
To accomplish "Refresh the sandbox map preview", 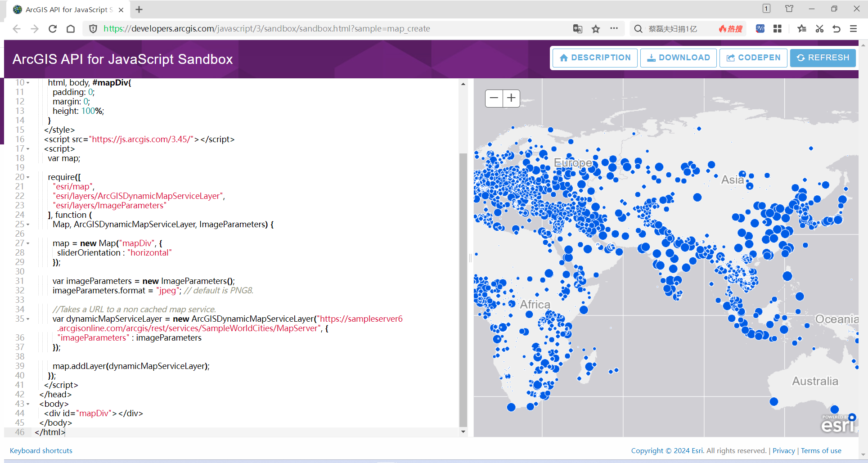I will (823, 58).
